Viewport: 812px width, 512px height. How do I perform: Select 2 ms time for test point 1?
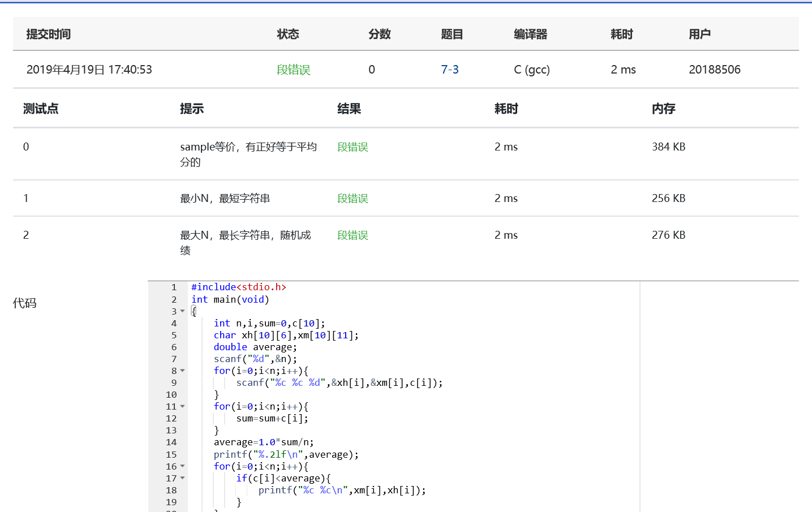(506, 199)
